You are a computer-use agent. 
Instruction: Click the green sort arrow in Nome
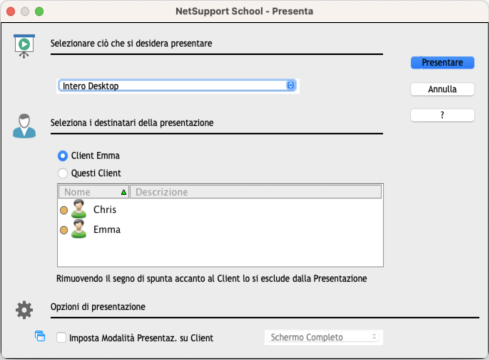(124, 192)
